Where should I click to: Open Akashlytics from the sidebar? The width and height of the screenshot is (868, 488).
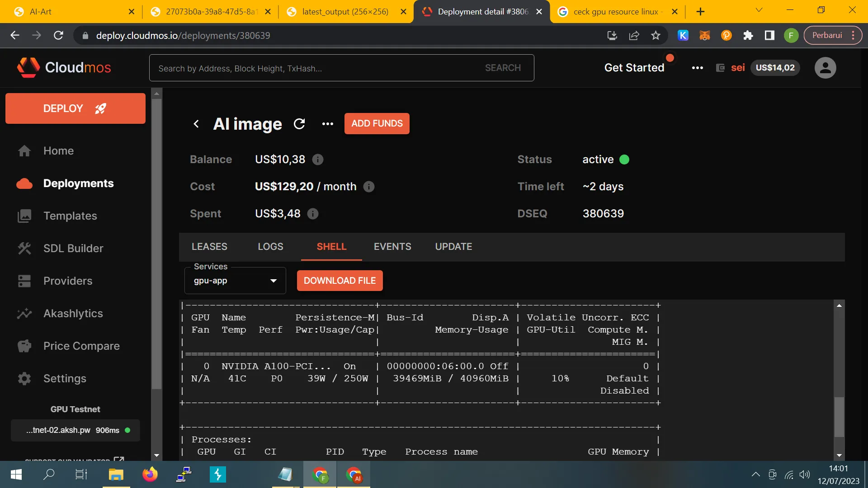point(73,314)
